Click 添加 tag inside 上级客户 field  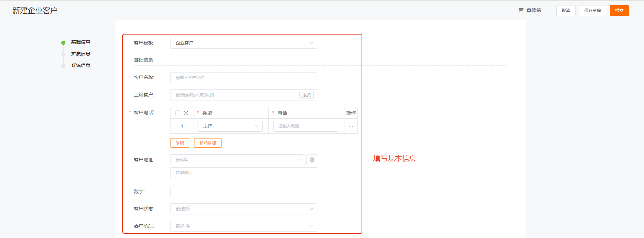(x=306, y=95)
